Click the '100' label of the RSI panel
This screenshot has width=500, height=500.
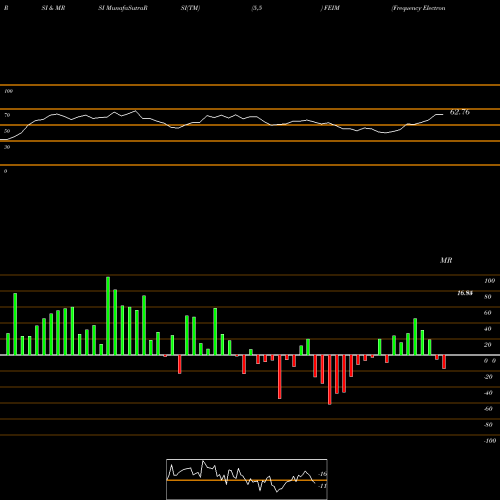(8, 91)
